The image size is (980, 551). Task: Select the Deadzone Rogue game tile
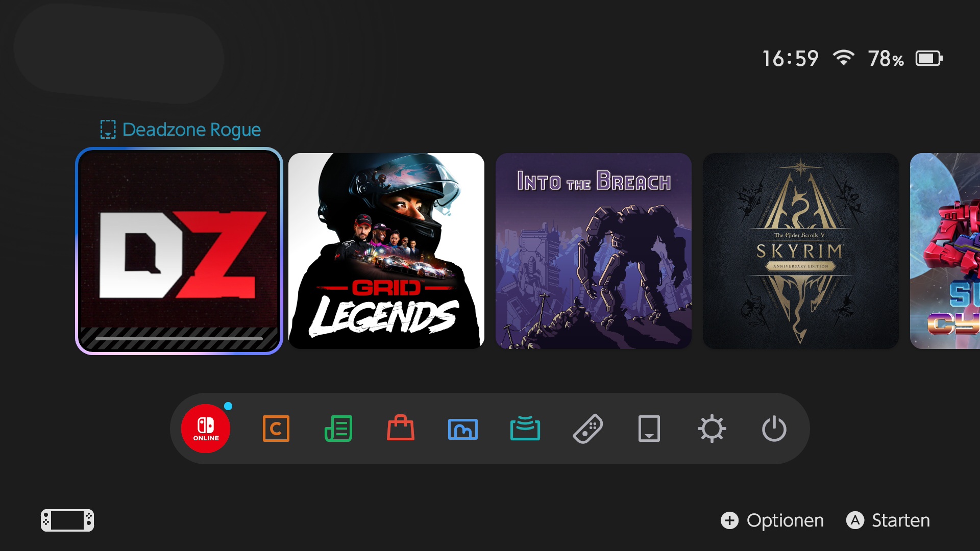(x=179, y=251)
